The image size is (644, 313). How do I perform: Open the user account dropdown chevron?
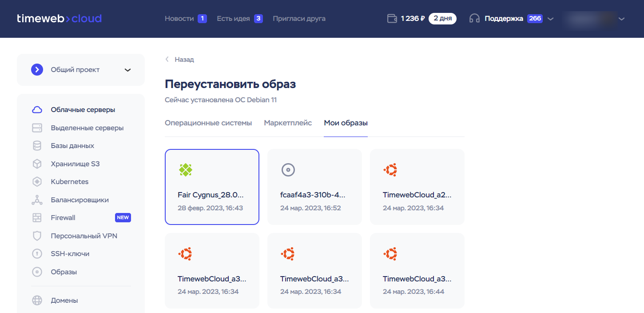[x=621, y=19]
